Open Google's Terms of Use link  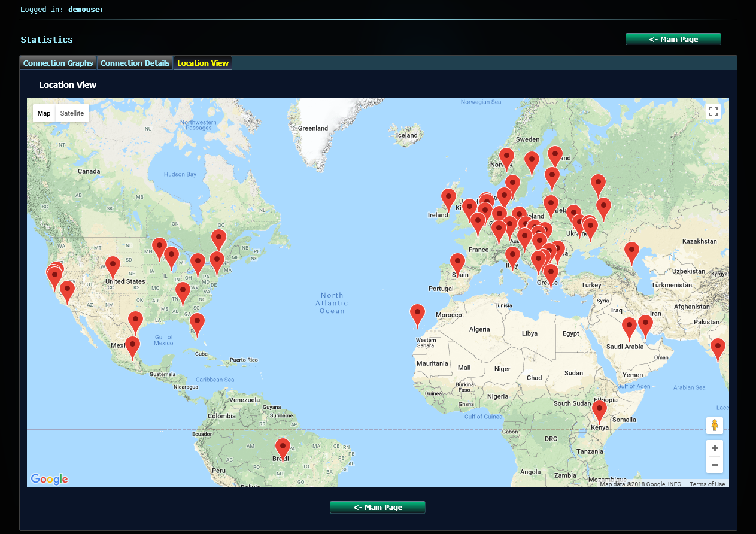point(707,484)
